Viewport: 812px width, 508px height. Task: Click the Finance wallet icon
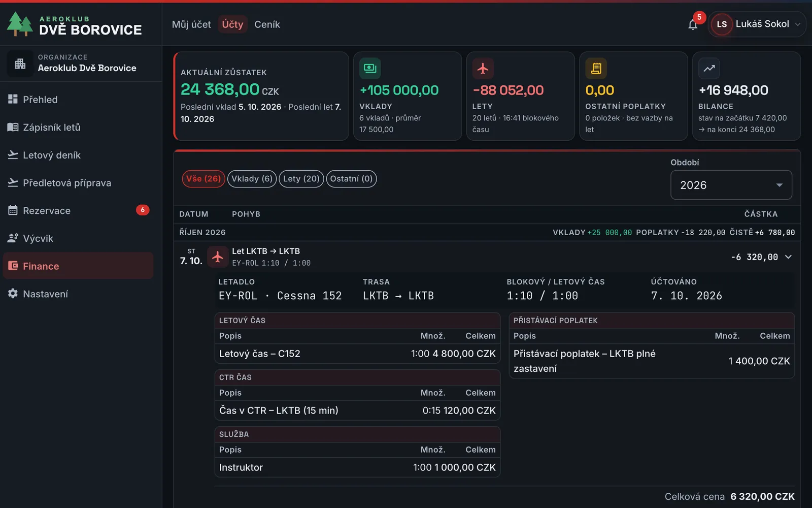[x=13, y=266]
